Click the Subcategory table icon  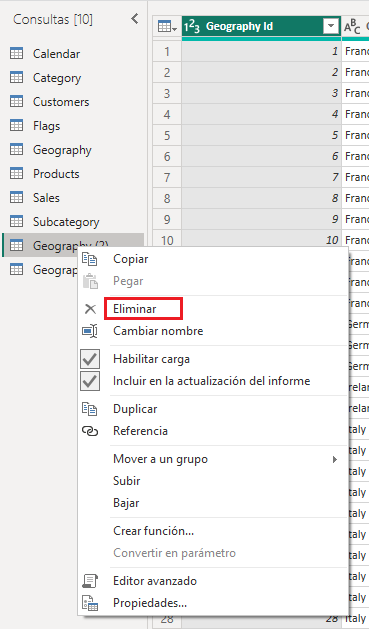pos(16,221)
